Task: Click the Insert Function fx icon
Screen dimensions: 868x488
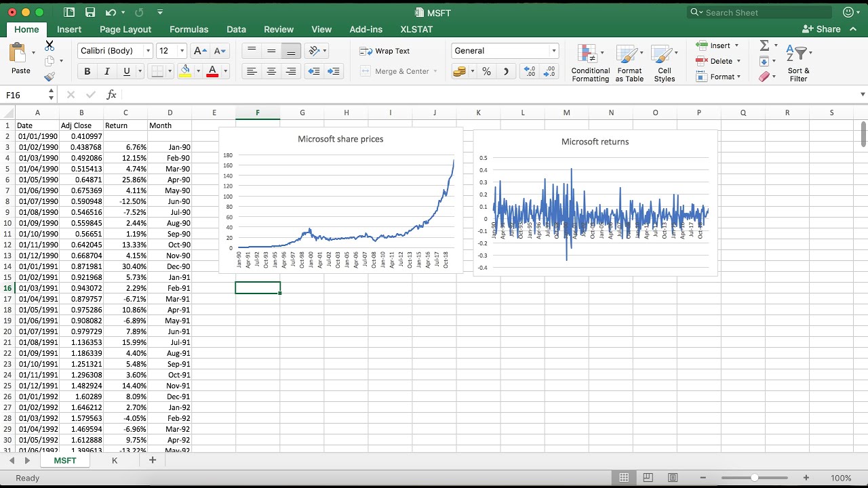Action: click(x=111, y=95)
